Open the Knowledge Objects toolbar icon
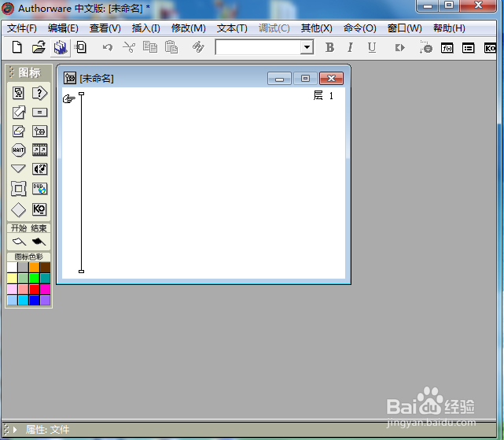This screenshot has width=504, height=440. pyautogui.click(x=490, y=48)
